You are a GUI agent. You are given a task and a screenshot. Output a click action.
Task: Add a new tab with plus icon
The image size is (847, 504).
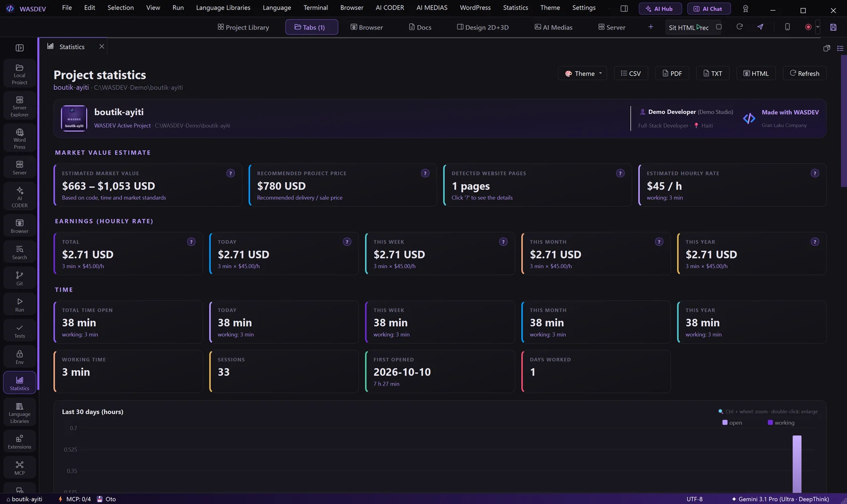point(651,27)
